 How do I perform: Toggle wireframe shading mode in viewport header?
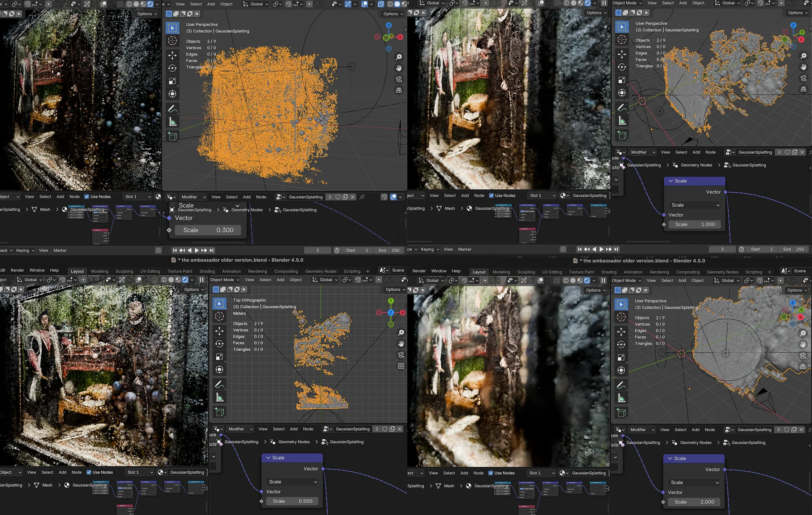tap(390, 4)
